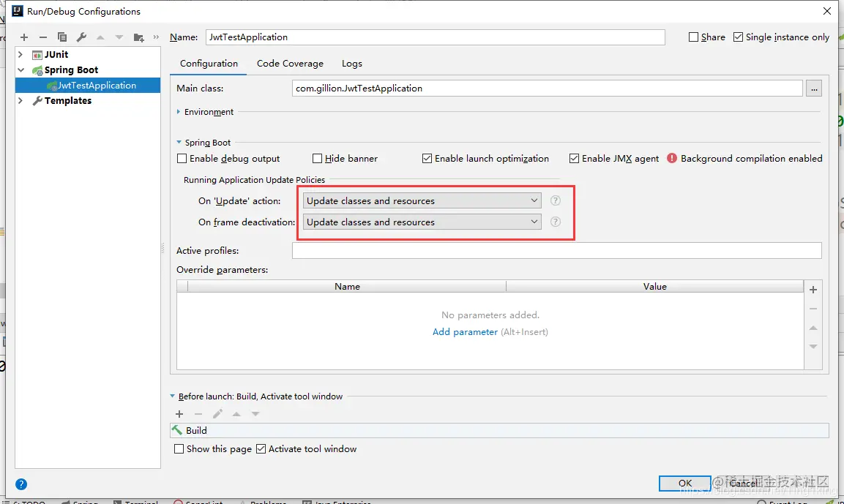Expand the Templates tree node
This screenshot has width=844, height=504.
tap(20, 101)
